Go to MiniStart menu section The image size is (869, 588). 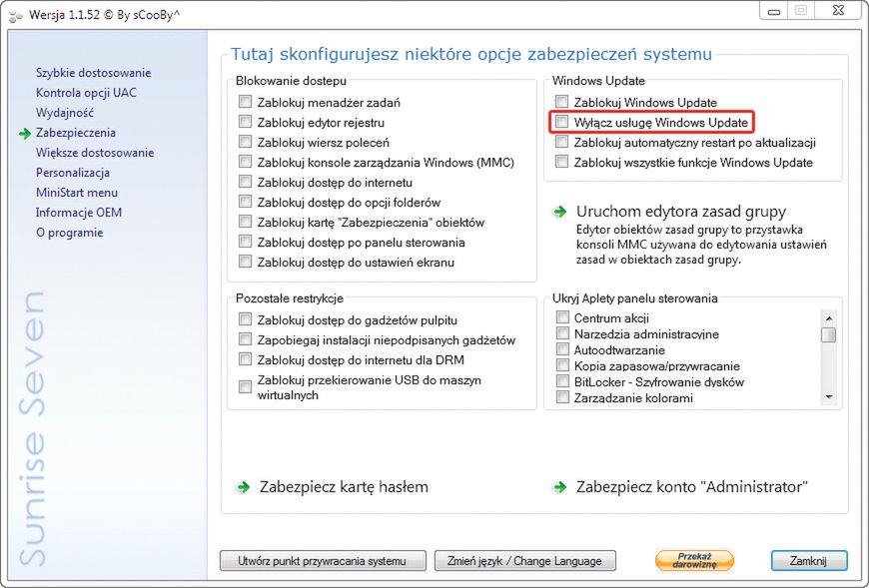click(x=77, y=192)
